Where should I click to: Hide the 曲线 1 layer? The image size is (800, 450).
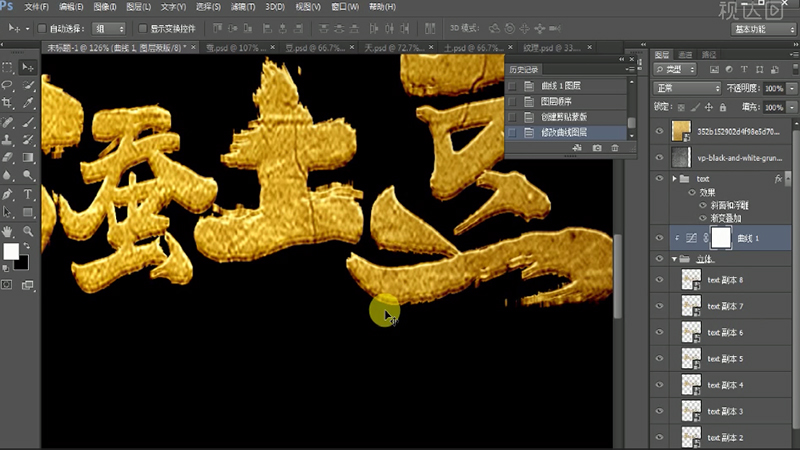tap(659, 238)
